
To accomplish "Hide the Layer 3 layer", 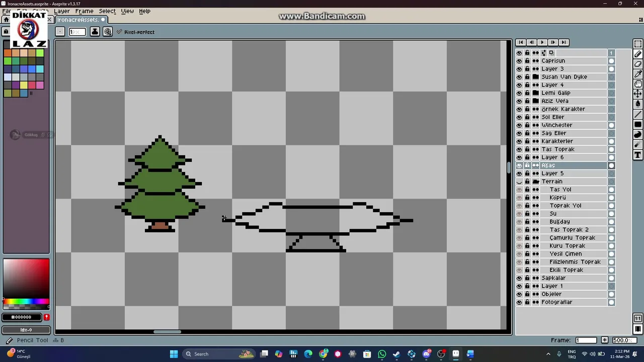I will pyautogui.click(x=519, y=69).
